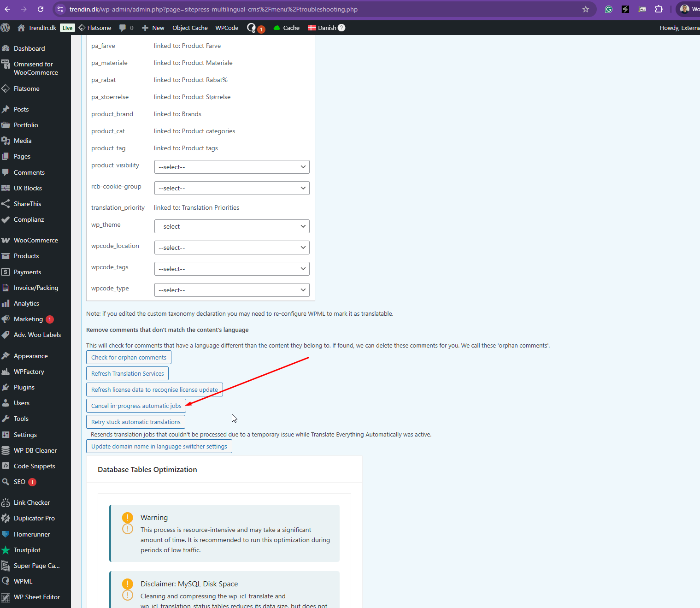
Task: Bookmark this page with the star icon
Action: pos(585,9)
